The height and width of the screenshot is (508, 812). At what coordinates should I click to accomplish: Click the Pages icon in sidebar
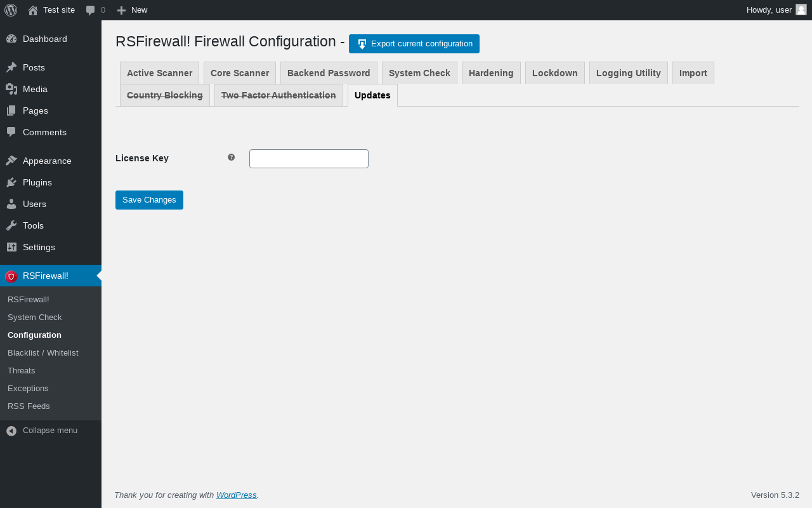(11, 110)
